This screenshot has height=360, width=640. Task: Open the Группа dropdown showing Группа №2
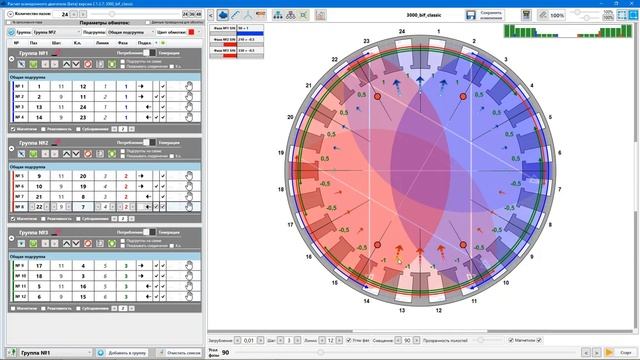pos(57,32)
